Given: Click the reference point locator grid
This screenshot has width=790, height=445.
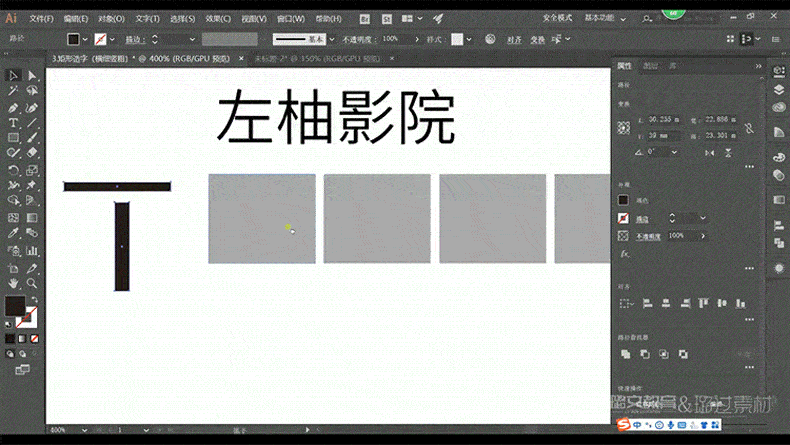Looking at the screenshot, I should pos(624,128).
